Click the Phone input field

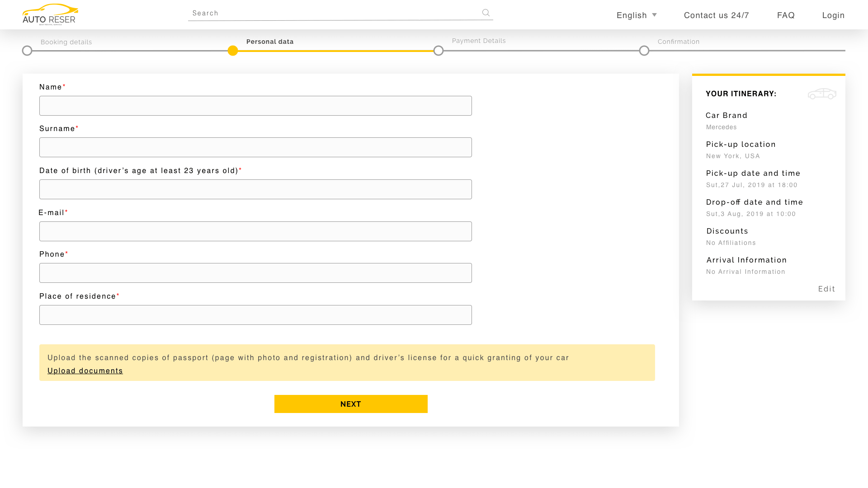coord(255,272)
